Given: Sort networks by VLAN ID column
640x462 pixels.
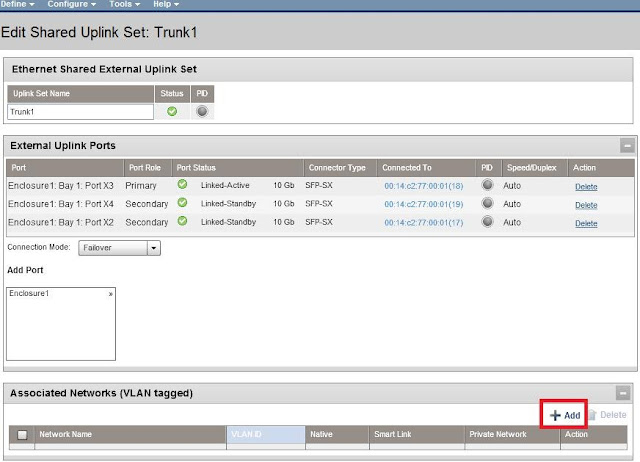Looking at the screenshot, I should [x=266, y=434].
